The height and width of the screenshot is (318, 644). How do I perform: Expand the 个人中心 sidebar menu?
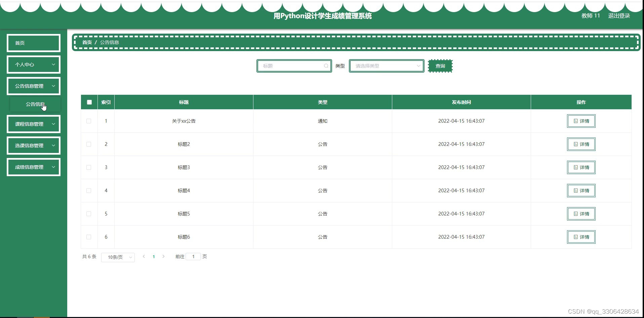pyautogui.click(x=34, y=65)
